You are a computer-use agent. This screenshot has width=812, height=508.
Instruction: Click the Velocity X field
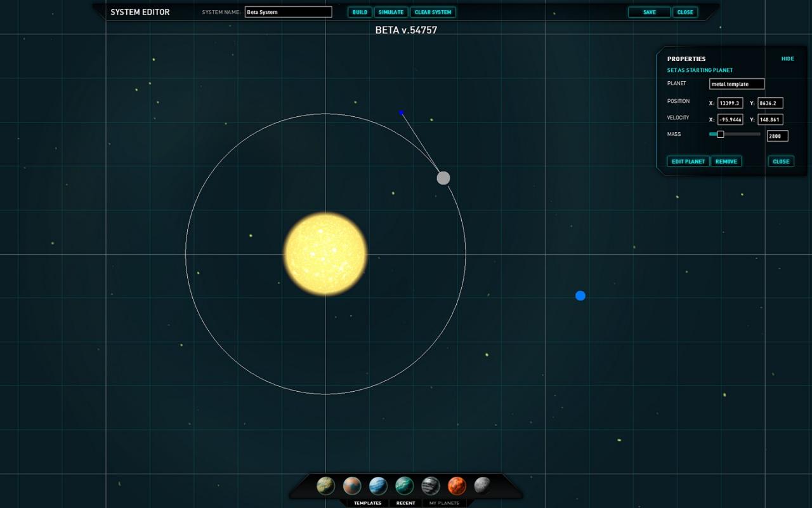[730, 119]
